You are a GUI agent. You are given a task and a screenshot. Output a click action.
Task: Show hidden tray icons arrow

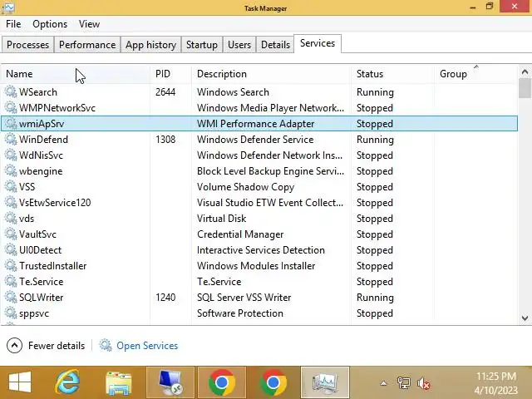(x=383, y=383)
